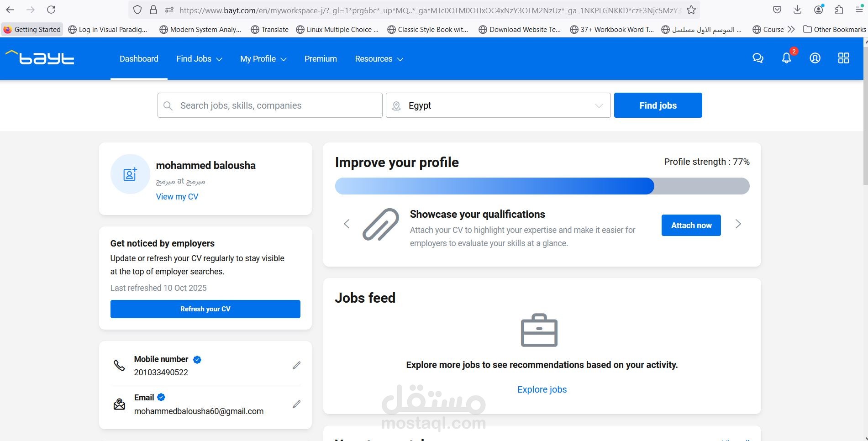Go to next profile suggestion arrow

click(738, 224)
